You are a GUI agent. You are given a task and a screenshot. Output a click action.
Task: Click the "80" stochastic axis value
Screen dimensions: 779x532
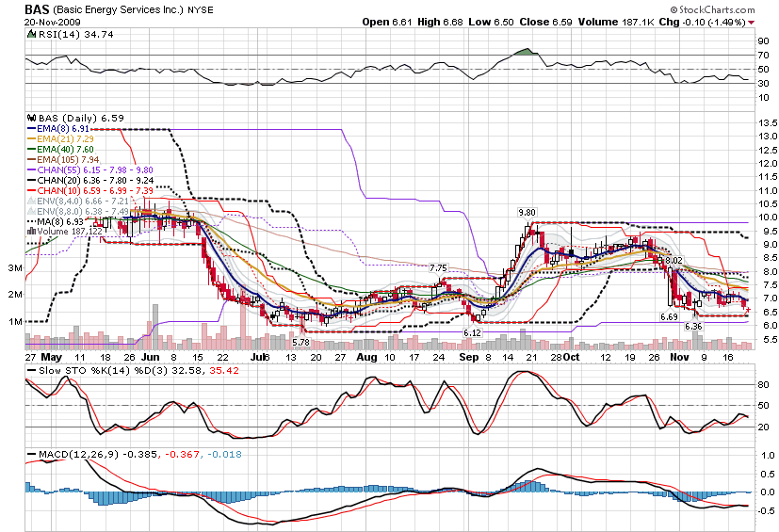coord(763,385)
